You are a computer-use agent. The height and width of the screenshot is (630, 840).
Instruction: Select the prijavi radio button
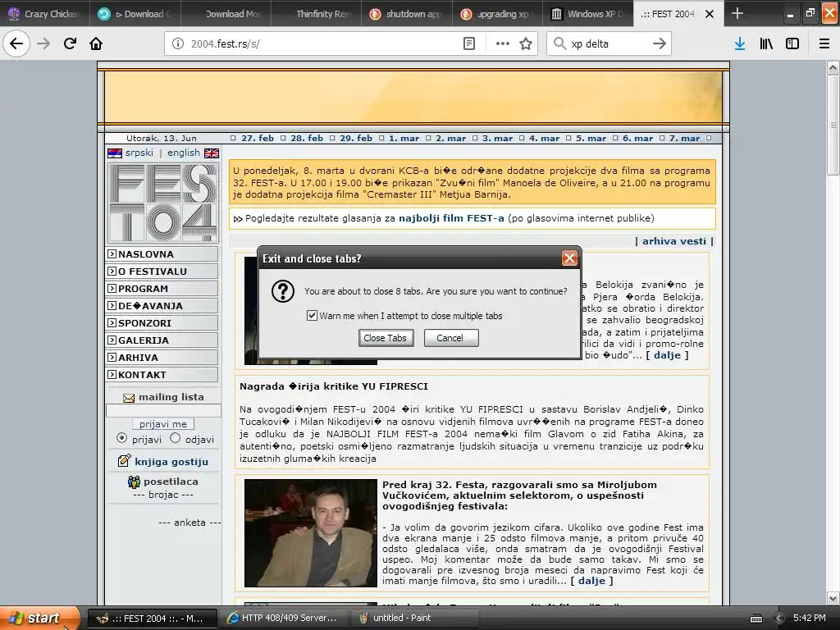pyautogui.click(x=121, y=438)
